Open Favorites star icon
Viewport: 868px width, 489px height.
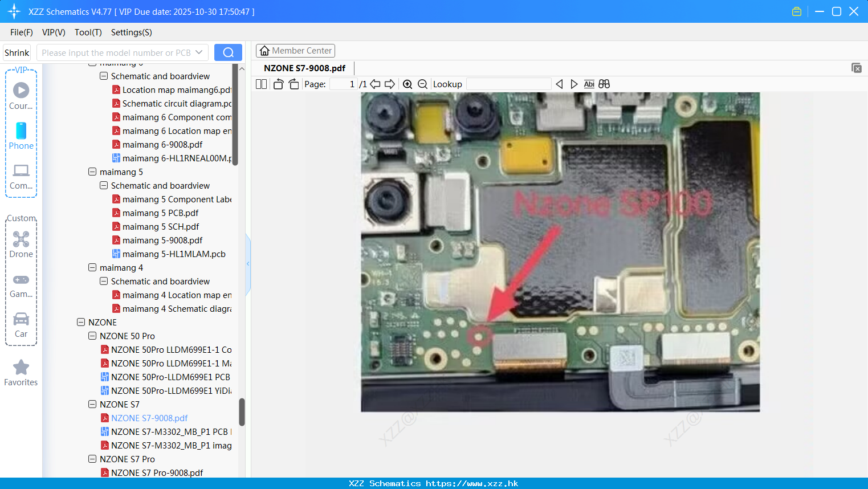tap(21, 373)
